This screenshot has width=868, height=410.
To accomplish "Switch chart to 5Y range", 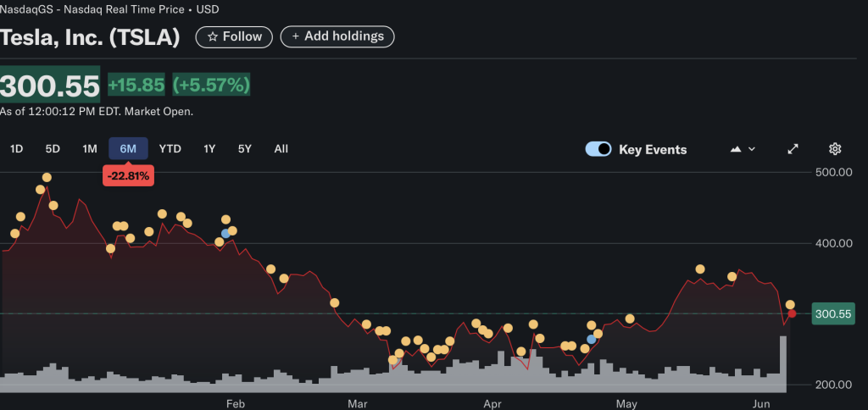I will pos(245,149).
